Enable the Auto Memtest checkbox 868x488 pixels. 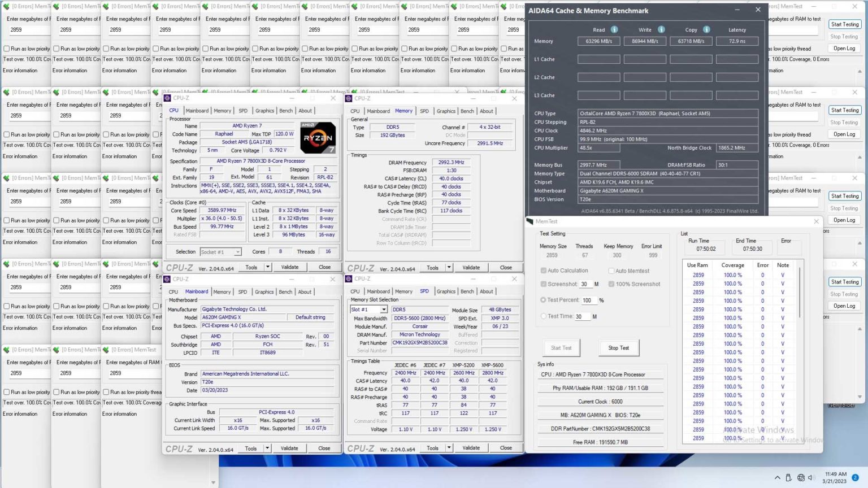611,271
